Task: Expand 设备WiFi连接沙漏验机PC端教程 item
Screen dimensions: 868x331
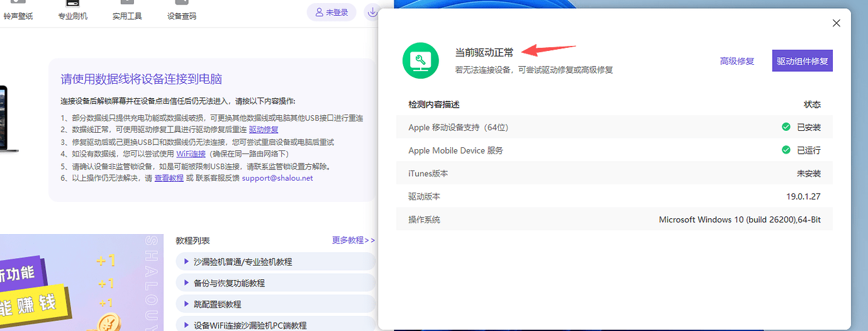Action: (276, 325)
